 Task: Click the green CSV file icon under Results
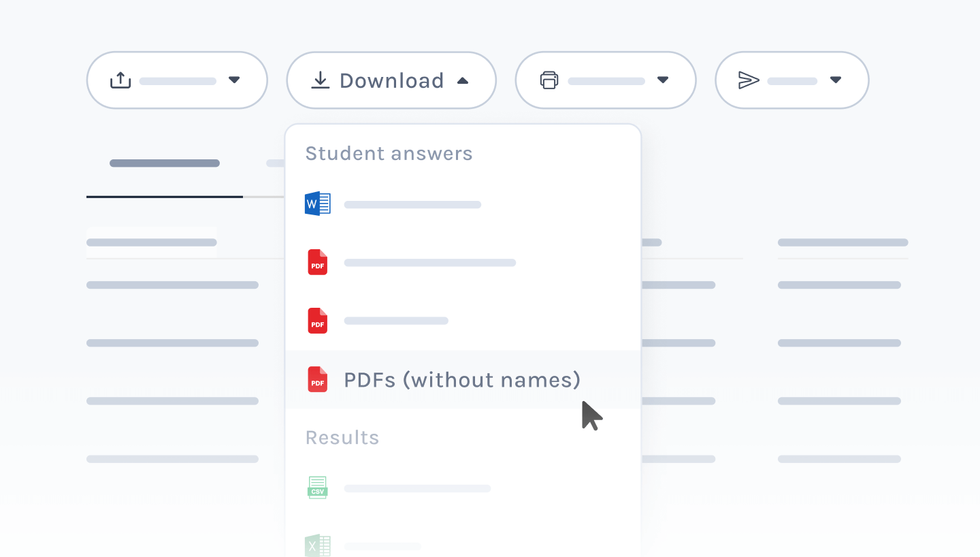click(318, 488)
